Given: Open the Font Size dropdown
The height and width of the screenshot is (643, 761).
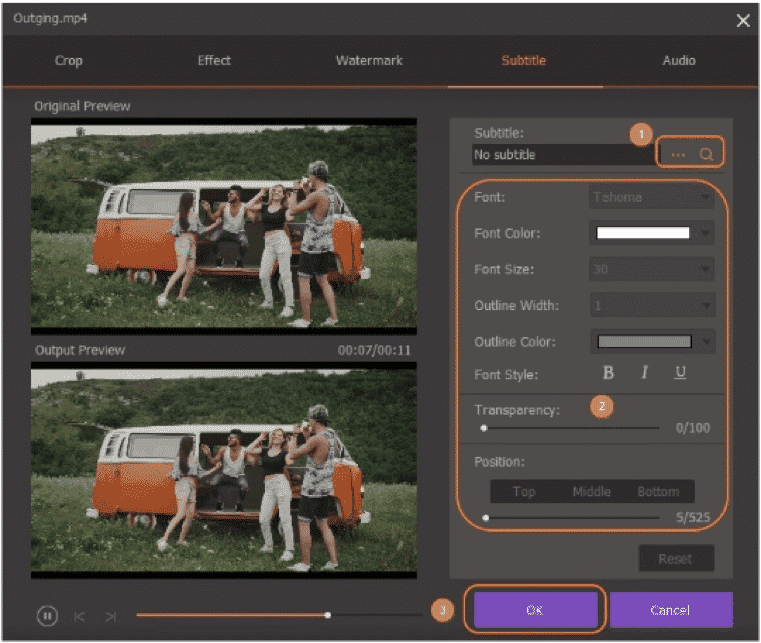Looking at the screenshot, I should (x=651, y=269).
